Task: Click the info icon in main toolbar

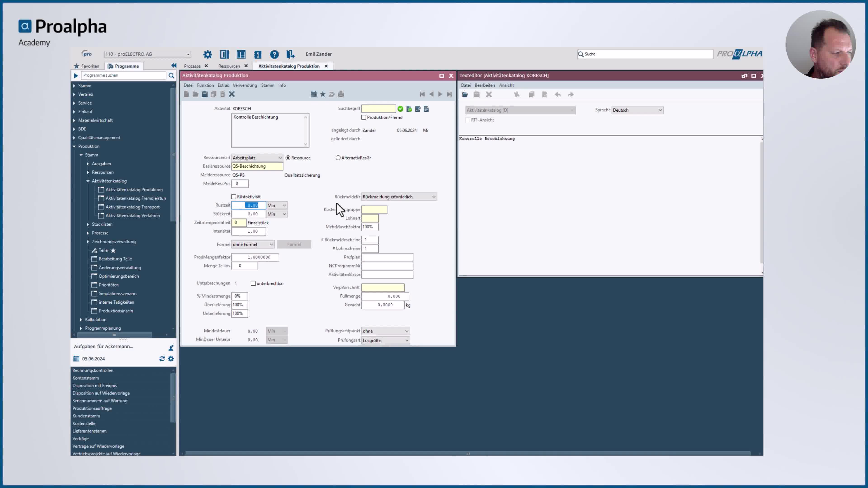Action: pos(258,54)
